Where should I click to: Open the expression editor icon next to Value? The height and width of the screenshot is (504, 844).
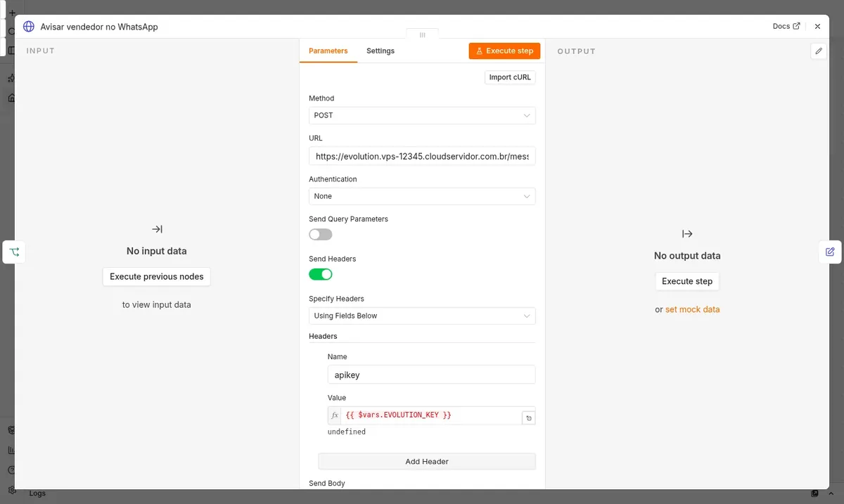(x=529, y=418)
